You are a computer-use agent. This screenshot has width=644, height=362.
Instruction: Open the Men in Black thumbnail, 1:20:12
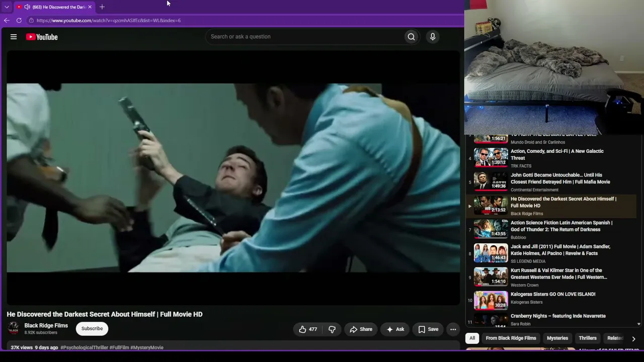click(491, 158)
